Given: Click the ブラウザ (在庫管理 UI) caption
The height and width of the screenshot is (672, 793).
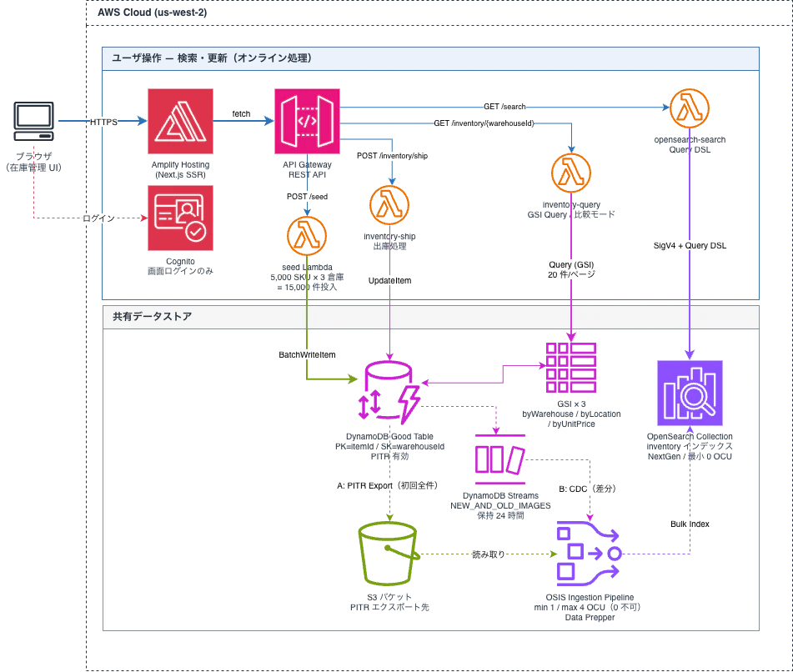Looking at the screenshot, I should click(x=33, y=163).
